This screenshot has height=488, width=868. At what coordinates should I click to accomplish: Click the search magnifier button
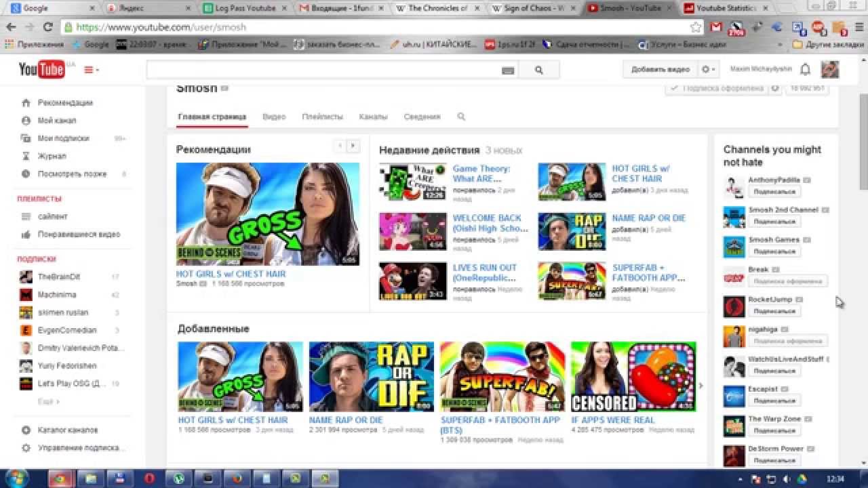(x=539, y=70)
